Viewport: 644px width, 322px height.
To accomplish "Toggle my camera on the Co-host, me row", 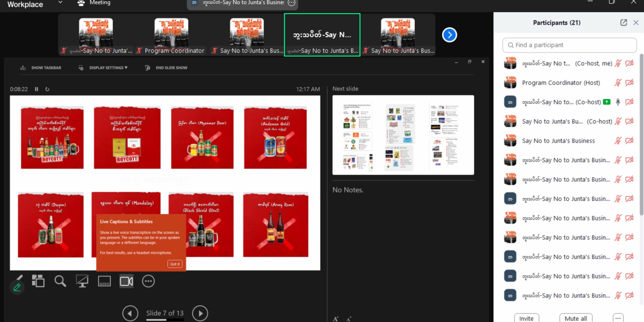I will coord(629,63).
